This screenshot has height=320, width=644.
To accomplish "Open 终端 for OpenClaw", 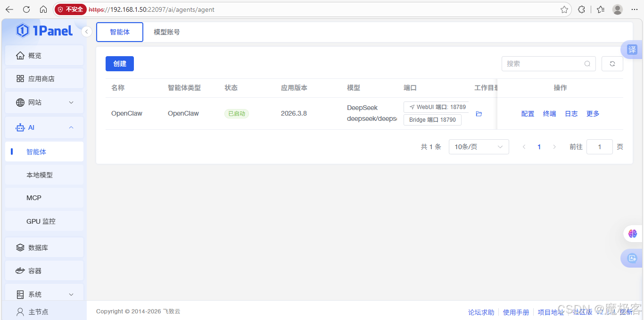I will [x=550, y=114].
